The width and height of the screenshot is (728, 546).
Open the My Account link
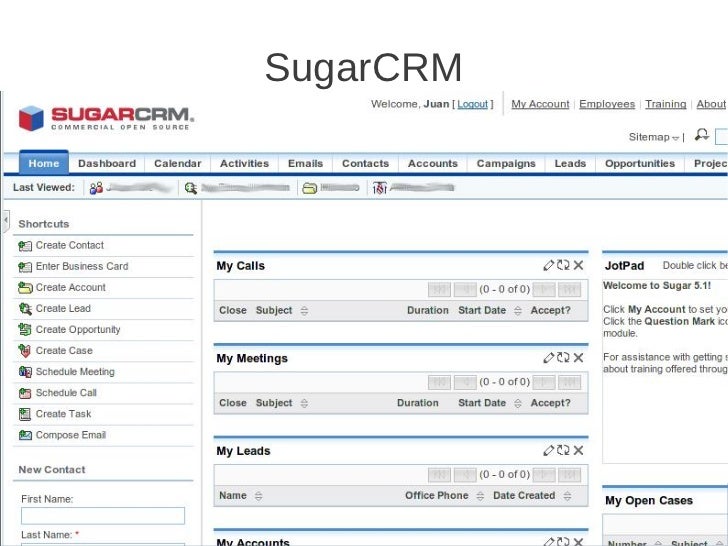click(x=540, y=104)
